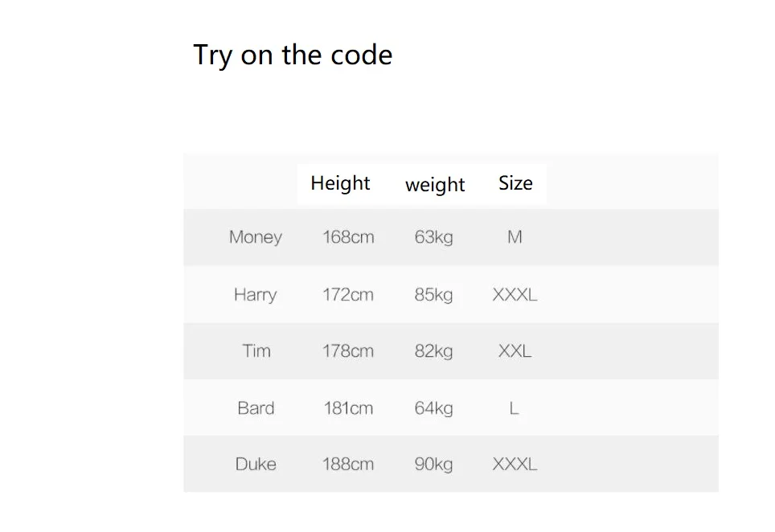Click the 178cm height value
The height and width of the screenshot is (532, 775).
pos(348,351)
